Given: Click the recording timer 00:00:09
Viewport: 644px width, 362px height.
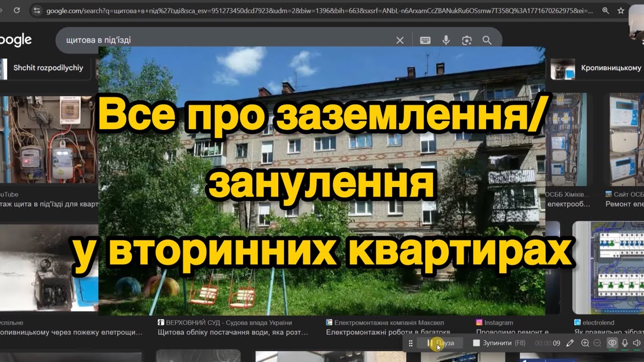Looking at the screenshot, I should pyautogui.click(x=548, y=343).
